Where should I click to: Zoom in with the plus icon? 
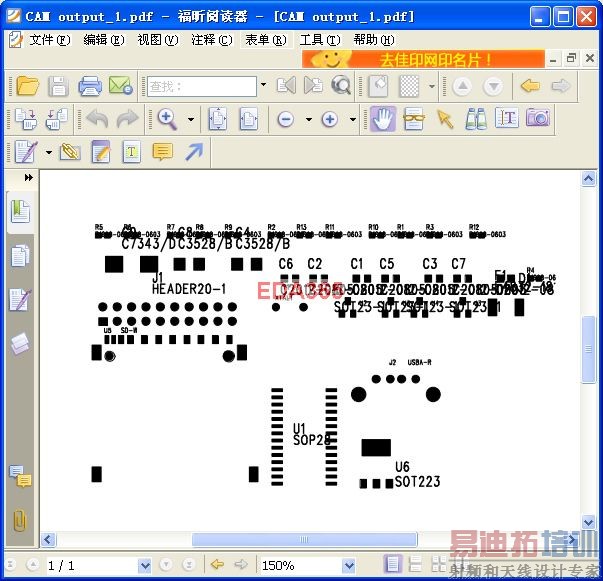(330, 119)
